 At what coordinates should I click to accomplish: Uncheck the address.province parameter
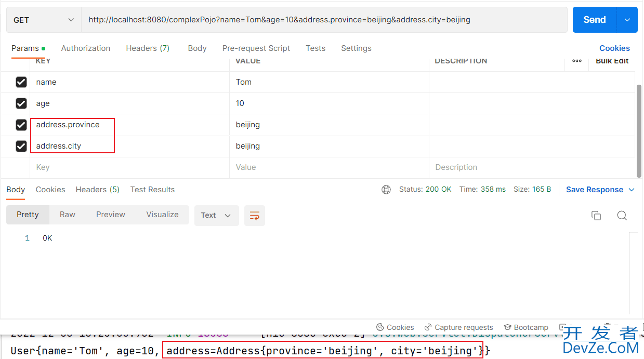(21, 125)
